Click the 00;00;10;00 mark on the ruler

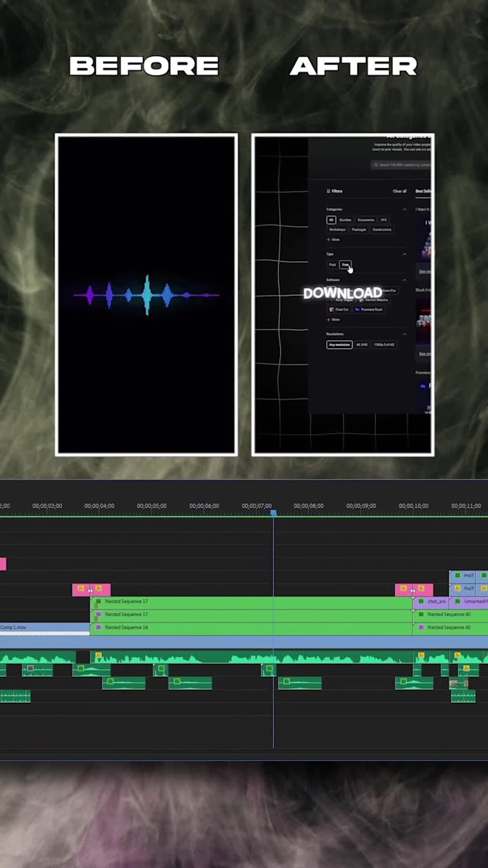tap(413, 506)
